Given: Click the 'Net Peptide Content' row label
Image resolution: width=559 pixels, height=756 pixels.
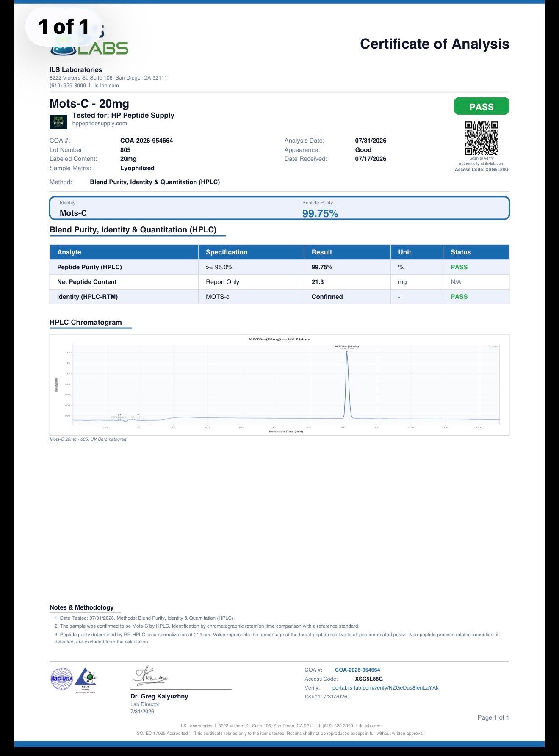Looking at the screenshot, I should click(x=87, y=282).
